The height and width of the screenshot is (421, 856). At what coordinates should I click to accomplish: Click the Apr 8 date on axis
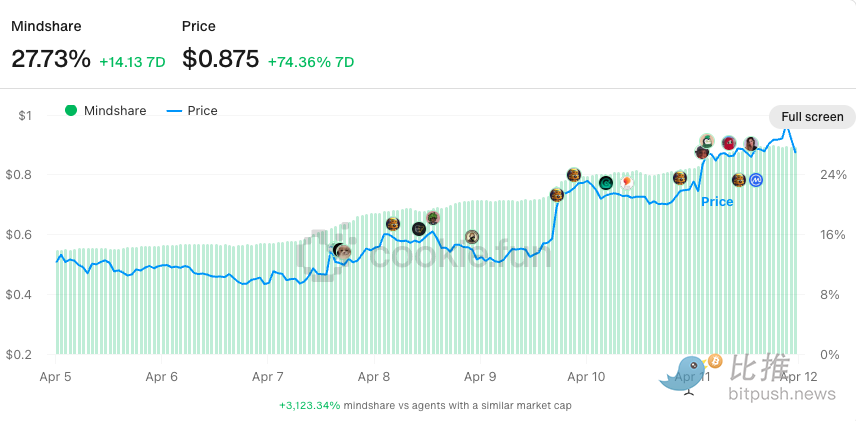tap(374, 377)
